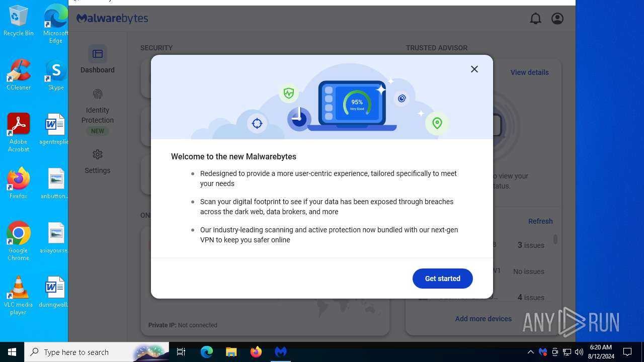Screen dimensions: 644x362
Task: Open File Explorer from taskbar
Action: (231, 352)
